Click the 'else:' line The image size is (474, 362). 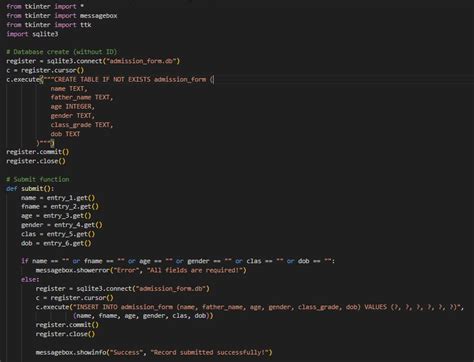pyautogui.click(x=30, y=279)
